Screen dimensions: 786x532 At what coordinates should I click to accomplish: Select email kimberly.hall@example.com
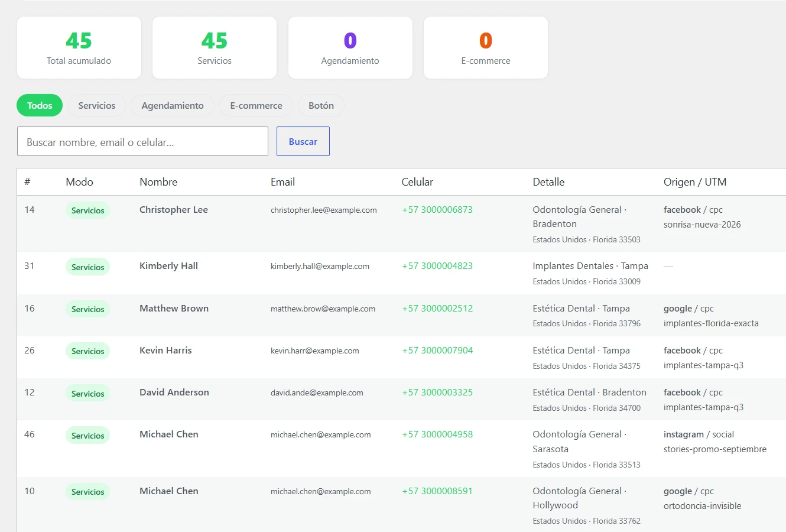coord(320,267)
